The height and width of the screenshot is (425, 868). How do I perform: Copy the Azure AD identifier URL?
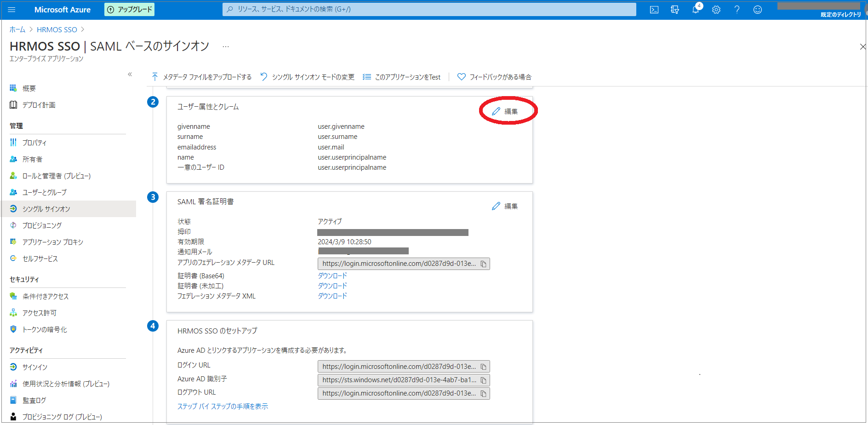[483, 380]
